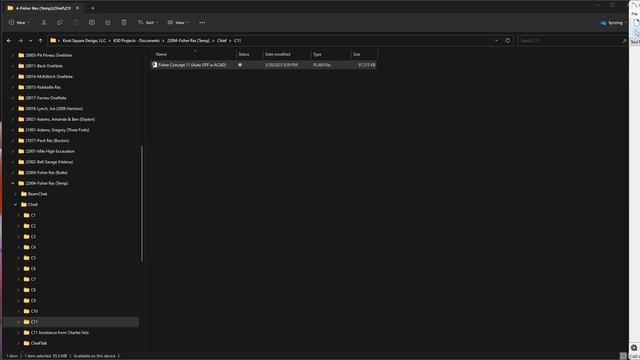Viewport: 640px width, 360px height.
Task: Open the See more ellipsis menu
Action: pyautogui.click(x=202, y=22)
